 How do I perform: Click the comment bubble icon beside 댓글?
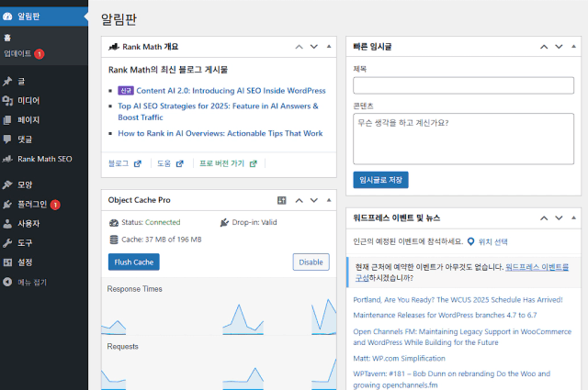[7, 139]
